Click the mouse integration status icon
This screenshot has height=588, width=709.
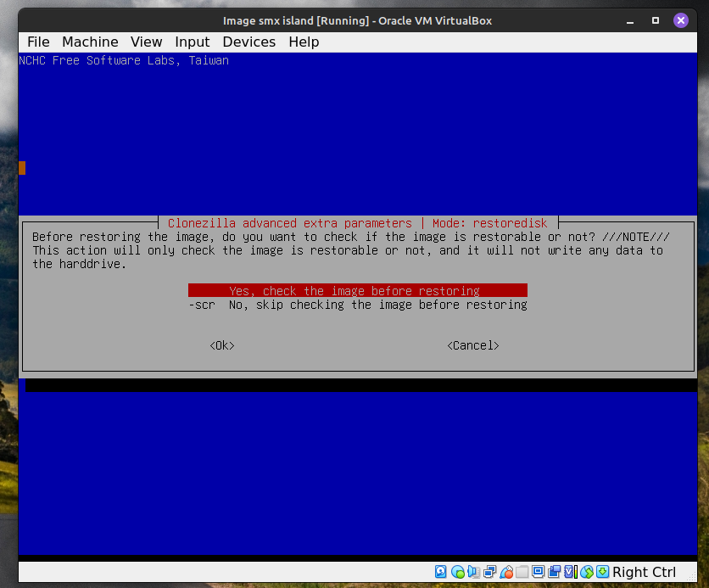(587, 572)
